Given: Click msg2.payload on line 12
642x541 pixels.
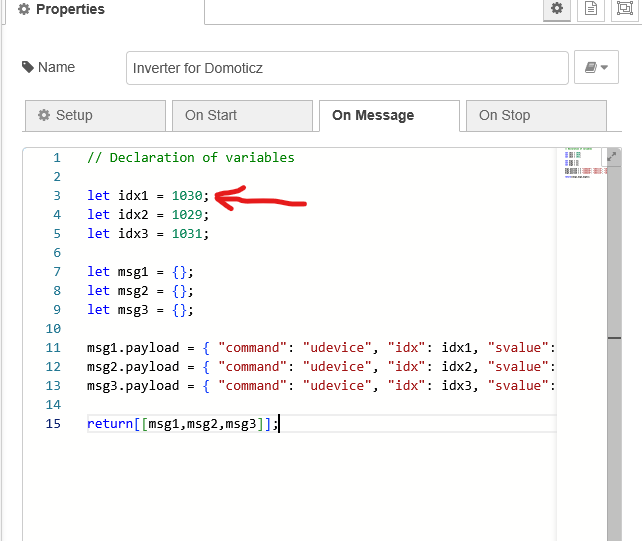Looking at the screenshot, I should [133, 367].
